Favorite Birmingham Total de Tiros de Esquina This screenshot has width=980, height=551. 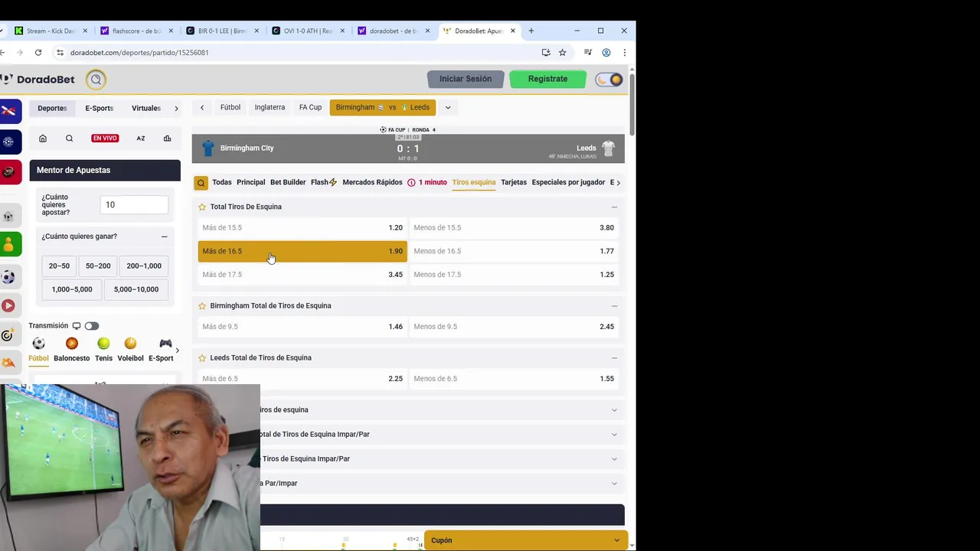pyautogui.click(x=202, y=305)
